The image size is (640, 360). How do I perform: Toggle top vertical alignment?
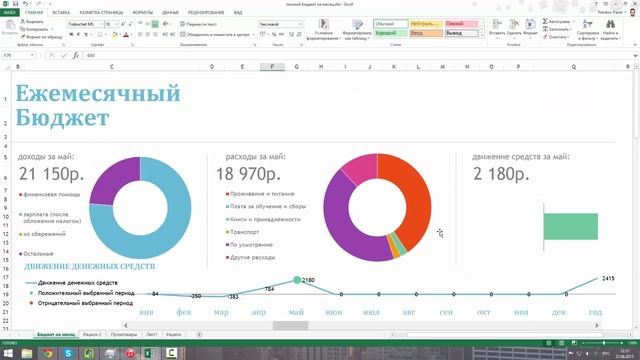tap(140, 24)
